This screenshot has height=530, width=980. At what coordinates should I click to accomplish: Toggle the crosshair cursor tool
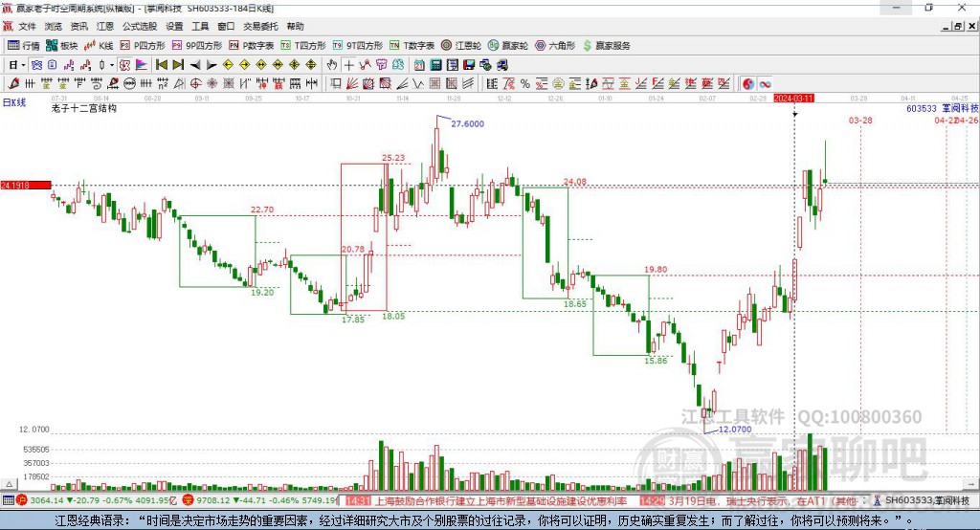pyautogui.click(x=348, y=64)
